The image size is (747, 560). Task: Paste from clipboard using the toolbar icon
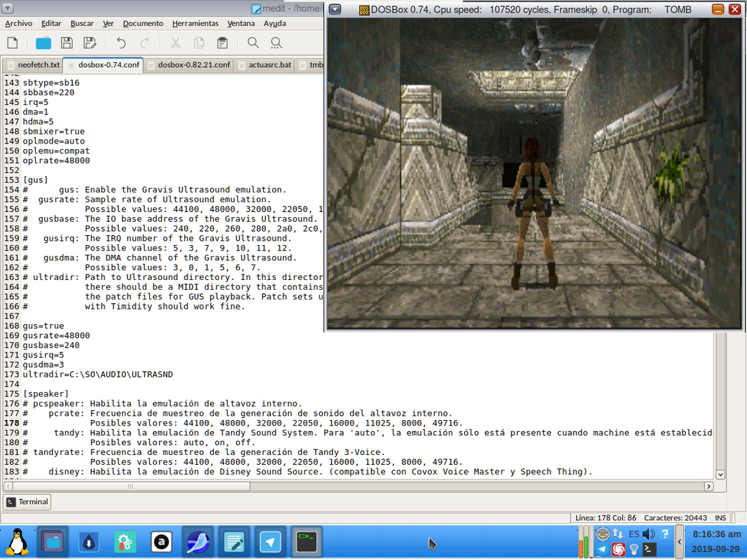click(222, 43)
